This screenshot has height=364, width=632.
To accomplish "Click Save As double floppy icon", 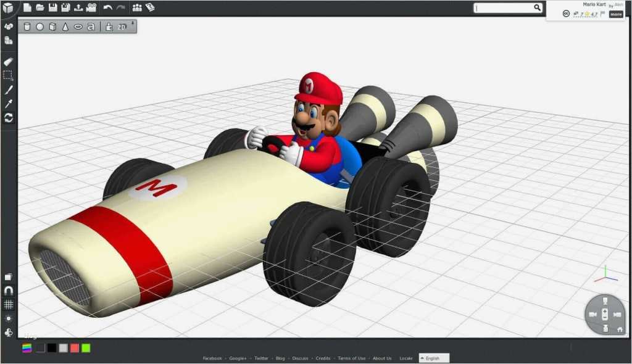I will pyautogui.click(x=65, y=7).
